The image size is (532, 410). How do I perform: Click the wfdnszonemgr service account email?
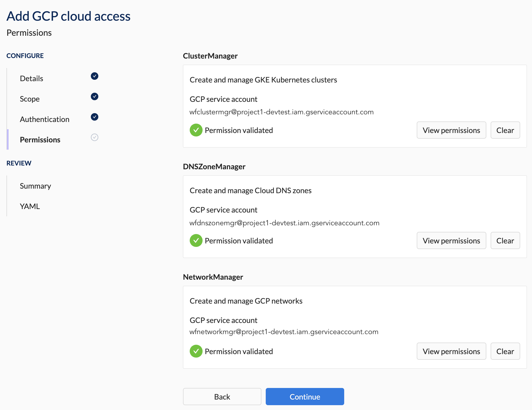pos(285,223)
